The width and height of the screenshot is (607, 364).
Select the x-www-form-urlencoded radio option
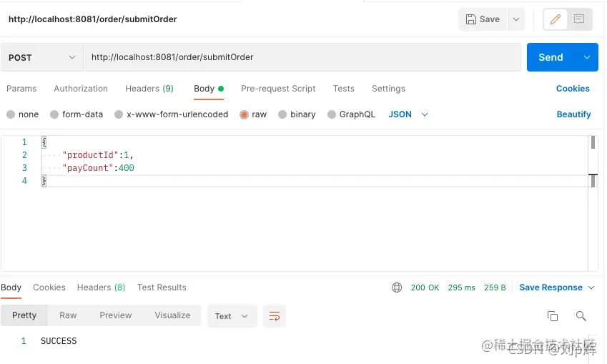(119, 114)
